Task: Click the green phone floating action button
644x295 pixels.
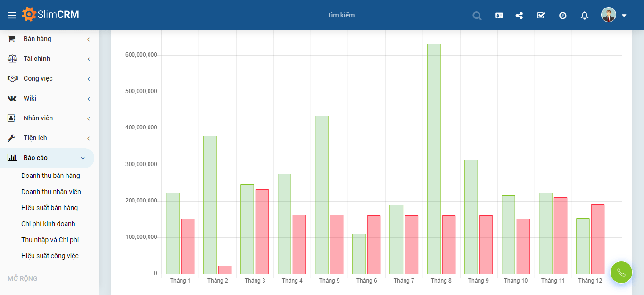Action: click(x=621, y=272)
